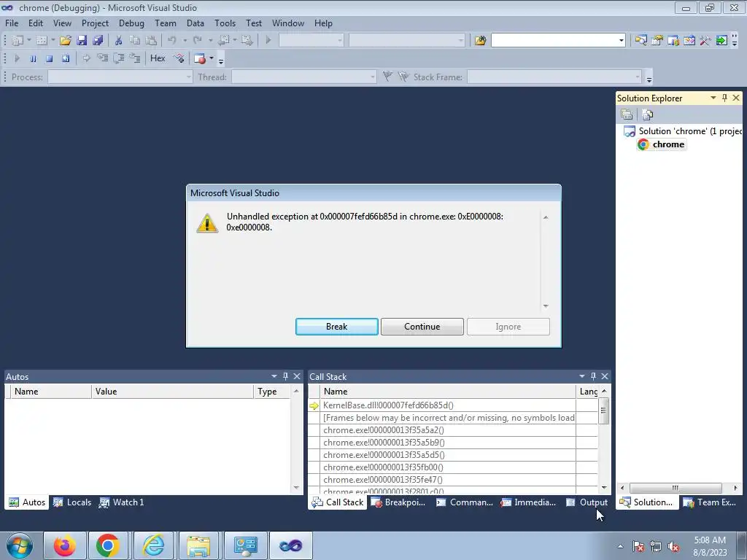
Task: Click the Save floppy disk icon
Action: [x=82, y=41]
